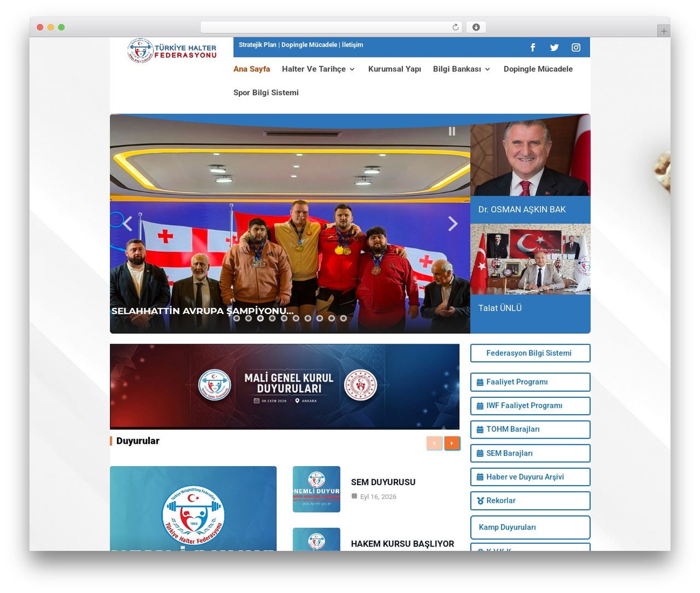
Task: Click HAKEM KURSU thumbnail image
Action: pos(317,539)
